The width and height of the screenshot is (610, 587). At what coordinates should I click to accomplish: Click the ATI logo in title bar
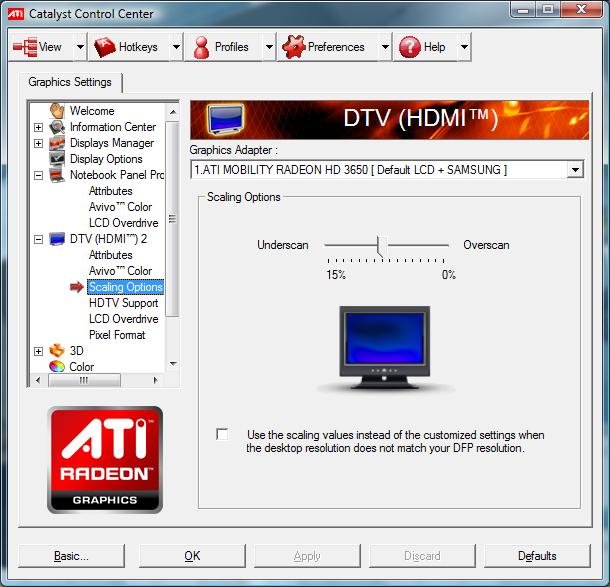coord(16,14)
